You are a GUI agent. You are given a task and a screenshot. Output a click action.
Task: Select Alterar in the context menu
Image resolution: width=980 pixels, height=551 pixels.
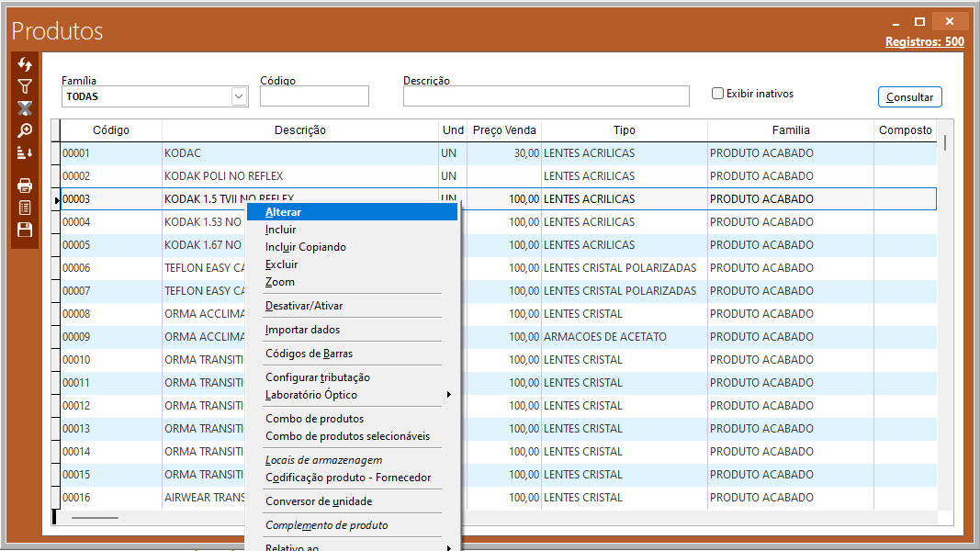[283, 212]
